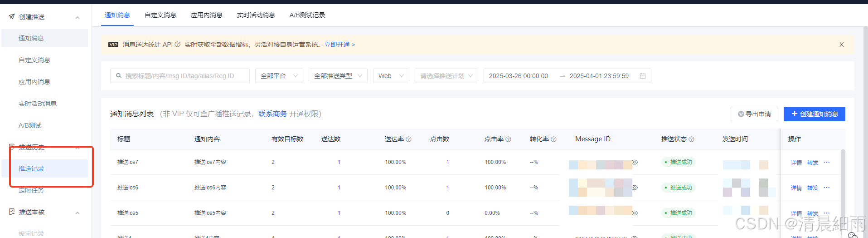Open 详情 for the 推送ios6 row
The image size is (868, 238).
[796, 188]
